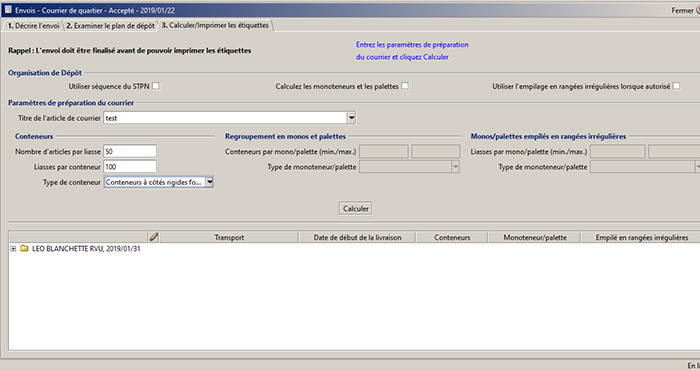Click the Monoteneur/palette column header
700x370 pixels.
(x=535, y=237)
